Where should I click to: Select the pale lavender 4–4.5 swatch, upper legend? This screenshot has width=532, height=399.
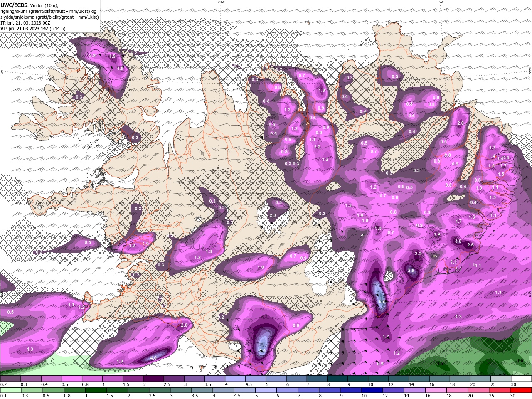point(235,379)
